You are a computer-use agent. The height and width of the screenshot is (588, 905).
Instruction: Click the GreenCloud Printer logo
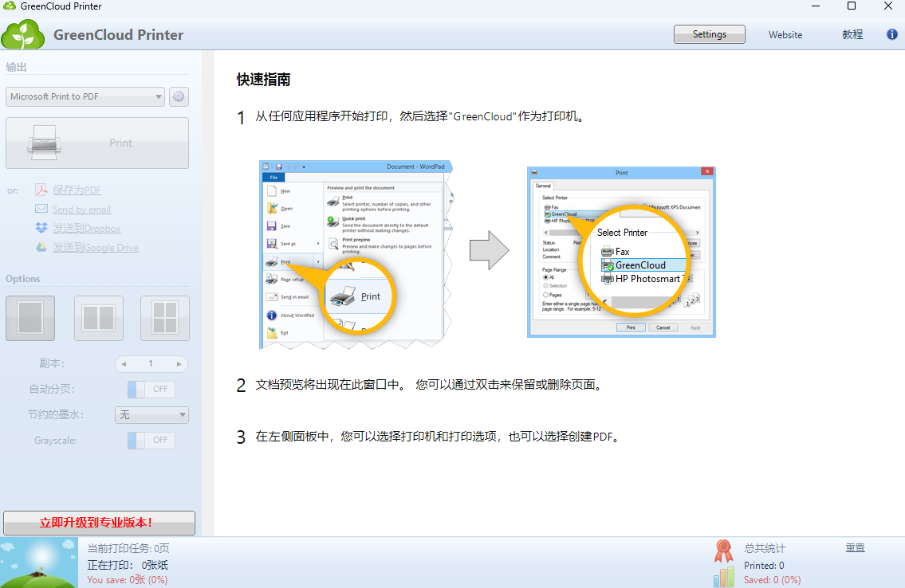tap(23, 34)
